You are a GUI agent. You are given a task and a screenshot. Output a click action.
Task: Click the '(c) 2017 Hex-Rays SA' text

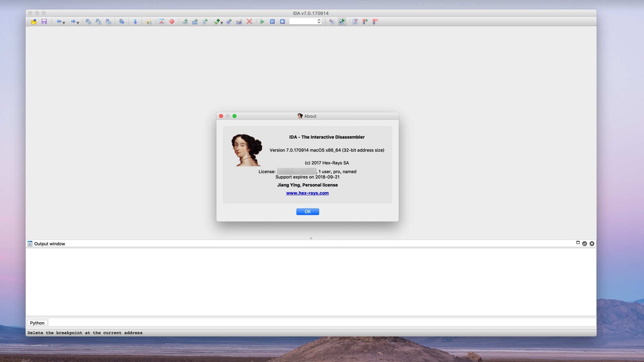(327, 163)
